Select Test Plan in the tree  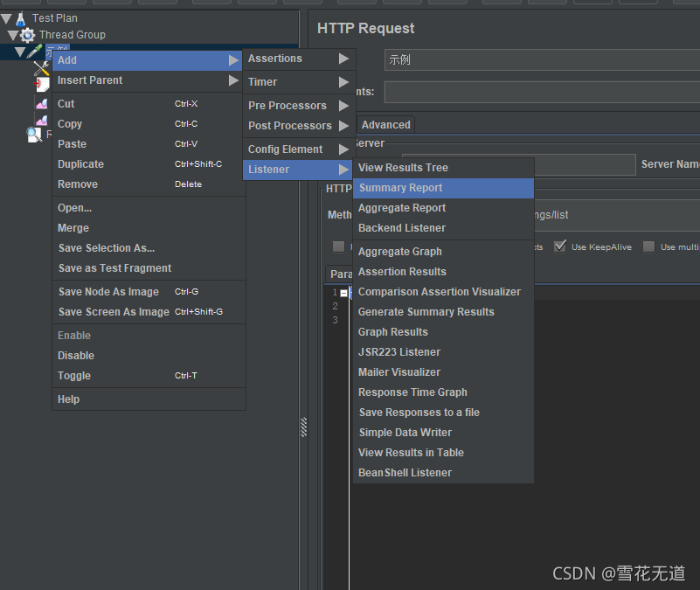click(x=55, y=18)
